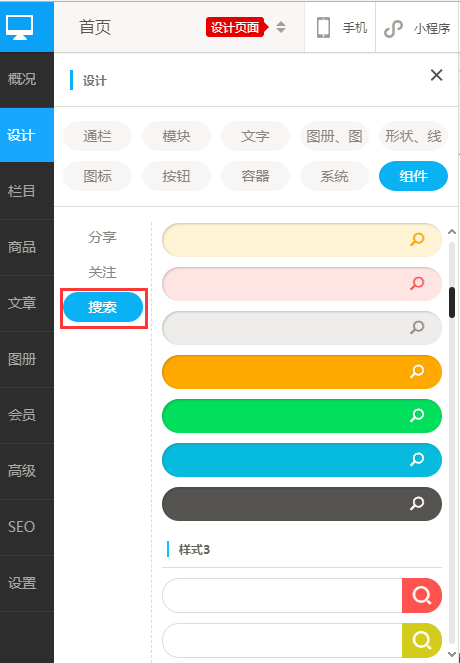The image size is (460, 663).
Task: Choose 分享 component subcategory
Action: point(102,237)
